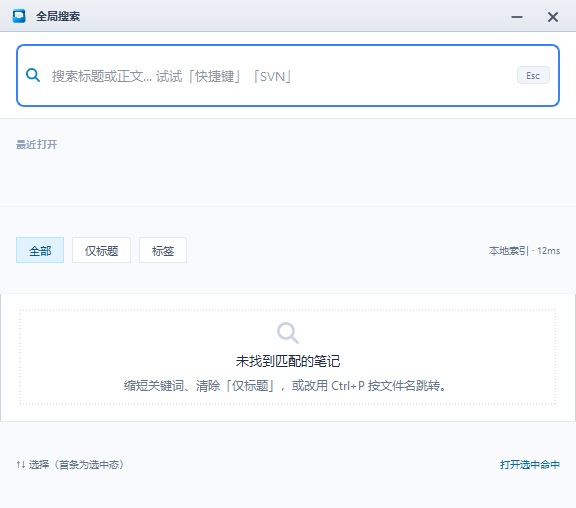This screenshot has width=576, height=508.
Task: Click the blue app icon in title bar
Action: (x=19, y=16)
